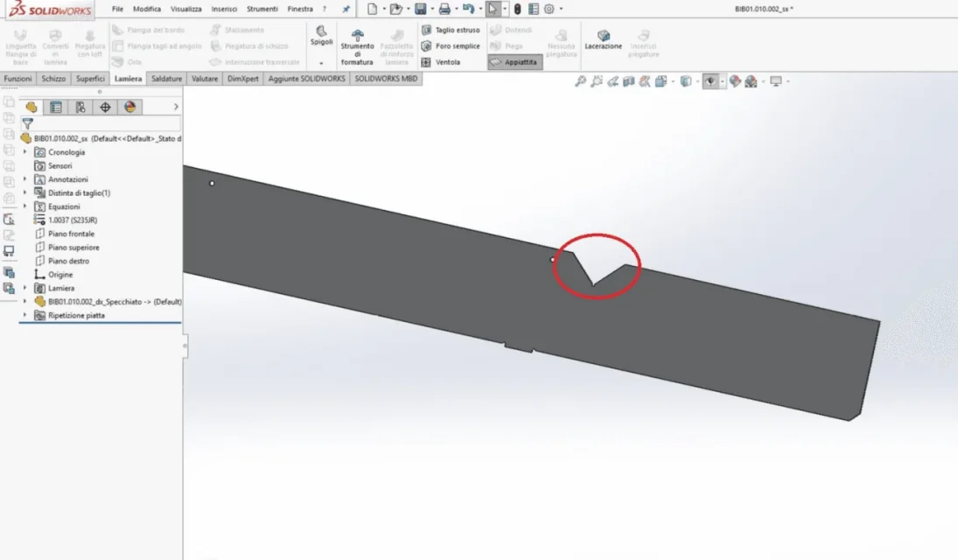The image size is (958, 560).
Task: Open the Strumenti menu
Action: point(262,9)
